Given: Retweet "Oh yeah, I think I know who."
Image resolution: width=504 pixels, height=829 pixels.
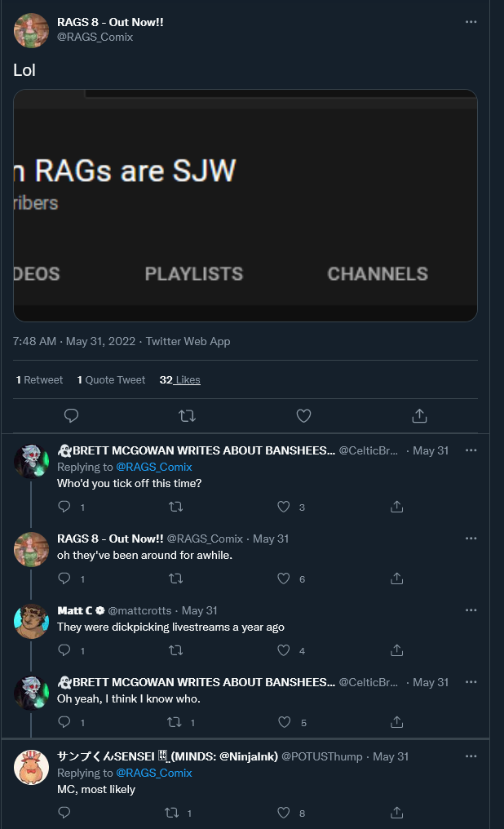Looking at the screenshot, I should tap(175, 721).
